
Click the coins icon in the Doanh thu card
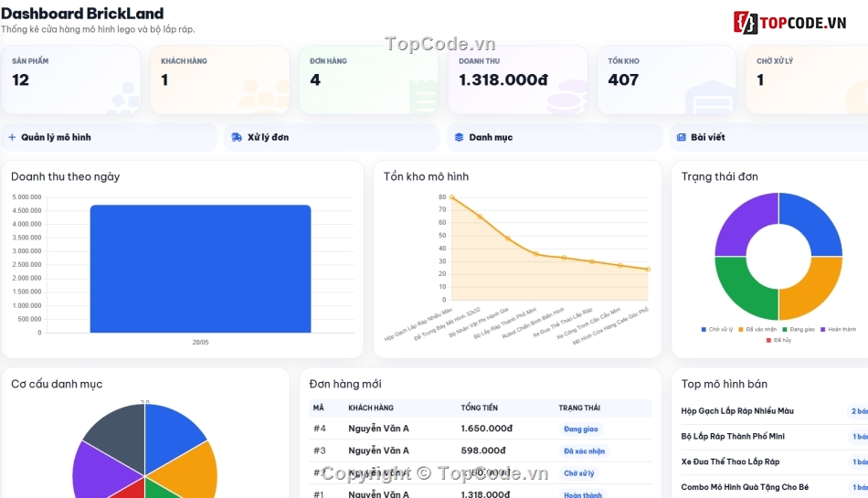coord(566,97)
